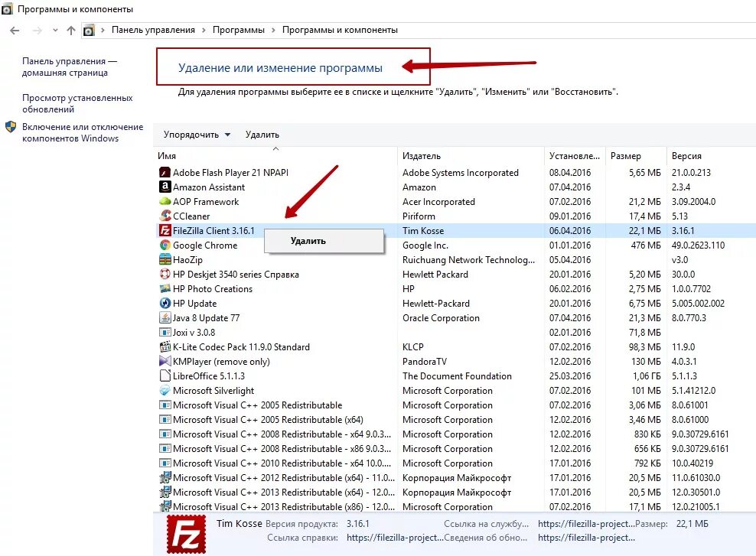Click the 1,06 ГБ size value
The height and width of the screenshot is (556, 756).
(647, 376)
